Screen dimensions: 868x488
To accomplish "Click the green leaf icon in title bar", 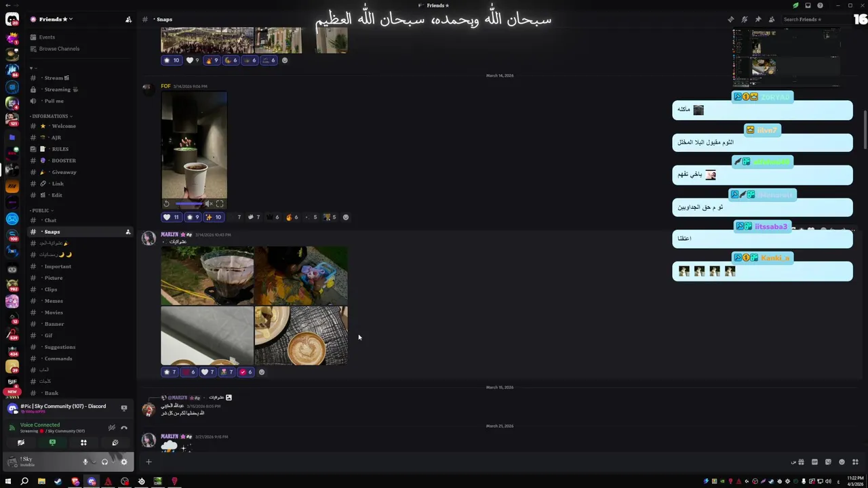I will click(795, 5).
